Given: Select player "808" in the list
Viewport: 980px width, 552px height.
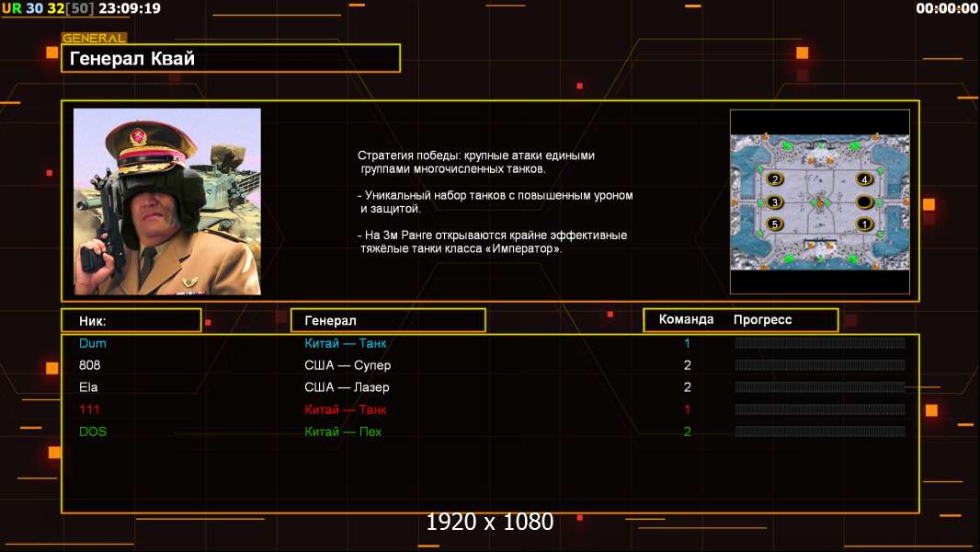Looking at the screenshot, I should (89, 365).
